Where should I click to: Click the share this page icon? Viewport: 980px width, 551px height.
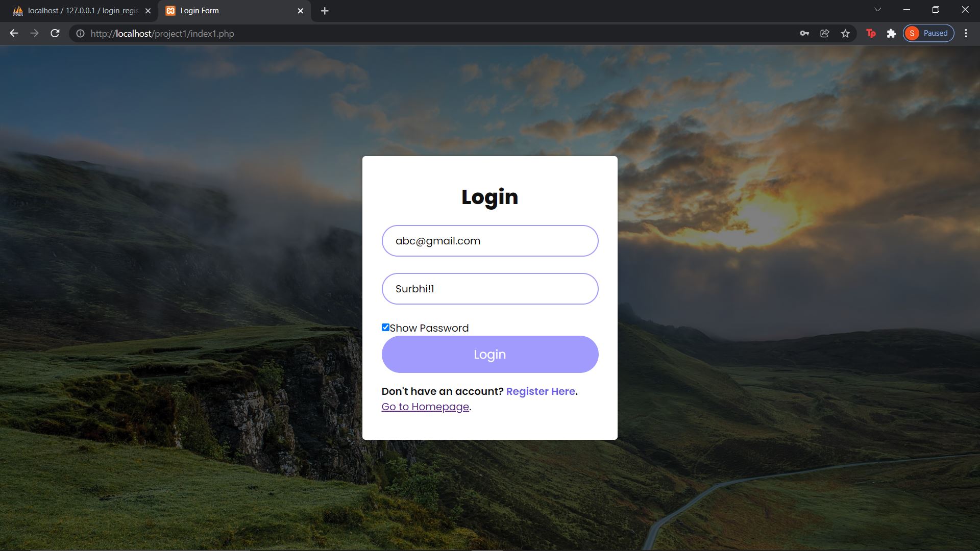[824, 33]
